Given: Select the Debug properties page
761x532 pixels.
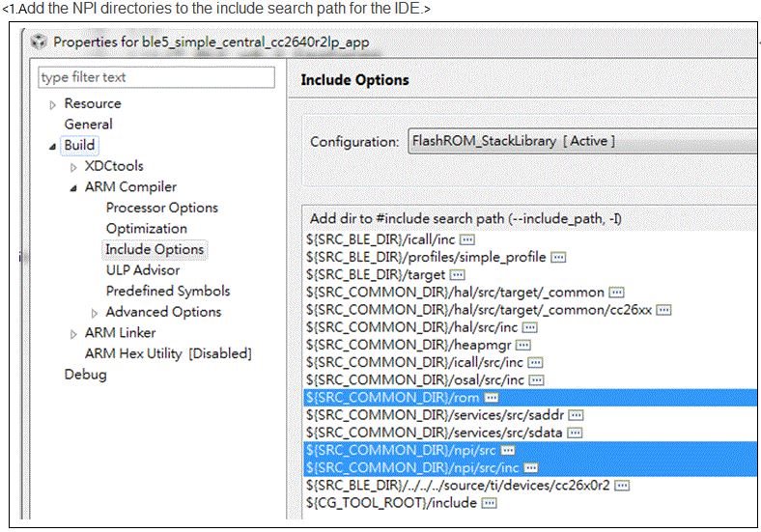Looking at the screenshot, I should pos(85,375).
